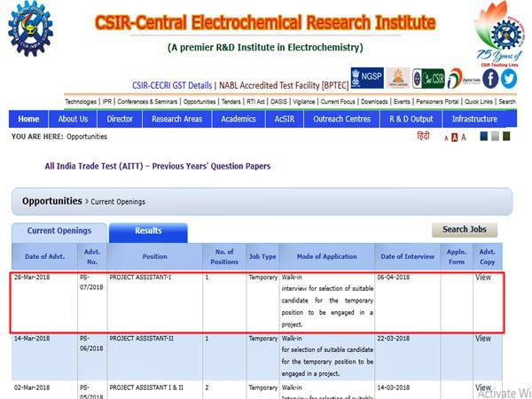Open the Search top link
The height and width of the screenshot is (399, 532).
(x=507, y=102)
